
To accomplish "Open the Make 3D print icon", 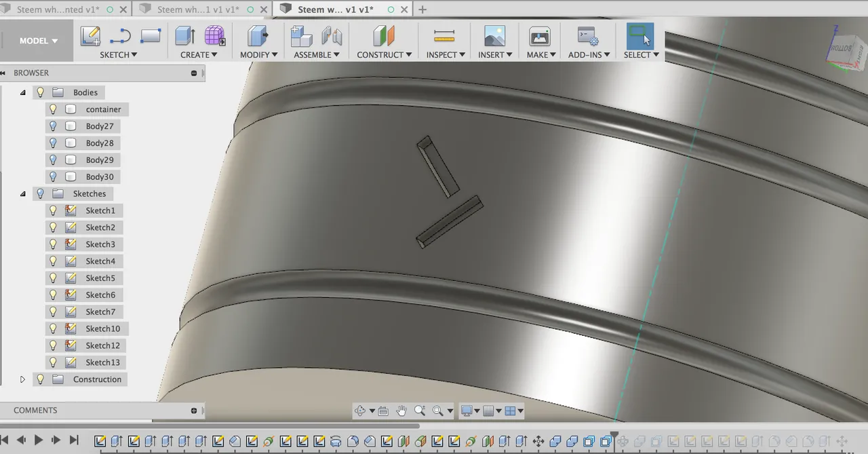I will click(540, 36).
